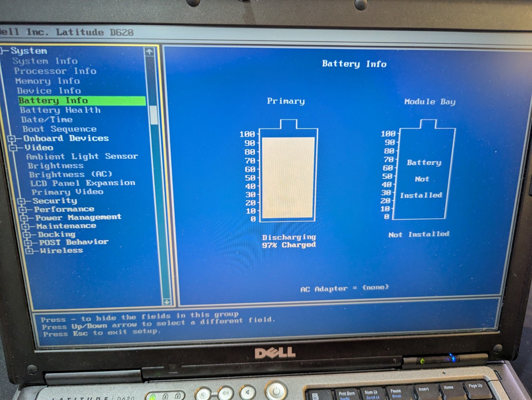Expand the Power Management group plus box
This screenshot has width=532, height=400.
24,218
